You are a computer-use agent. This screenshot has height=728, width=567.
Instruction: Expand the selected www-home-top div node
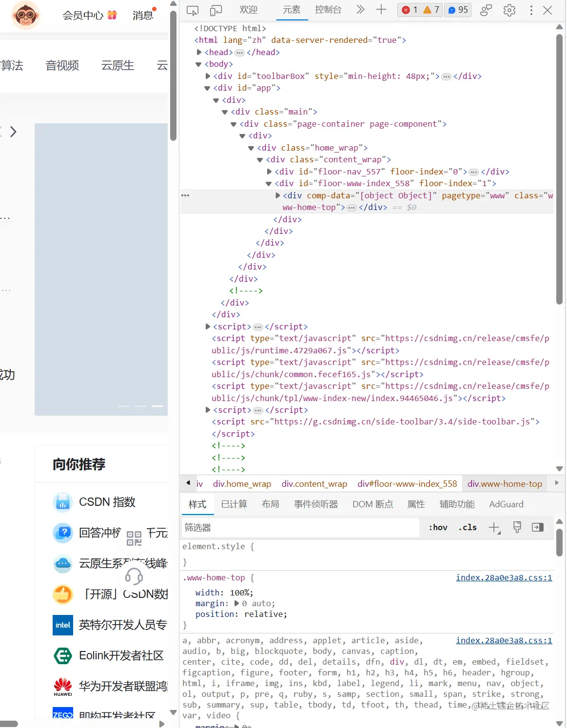[x=278, y=195]
